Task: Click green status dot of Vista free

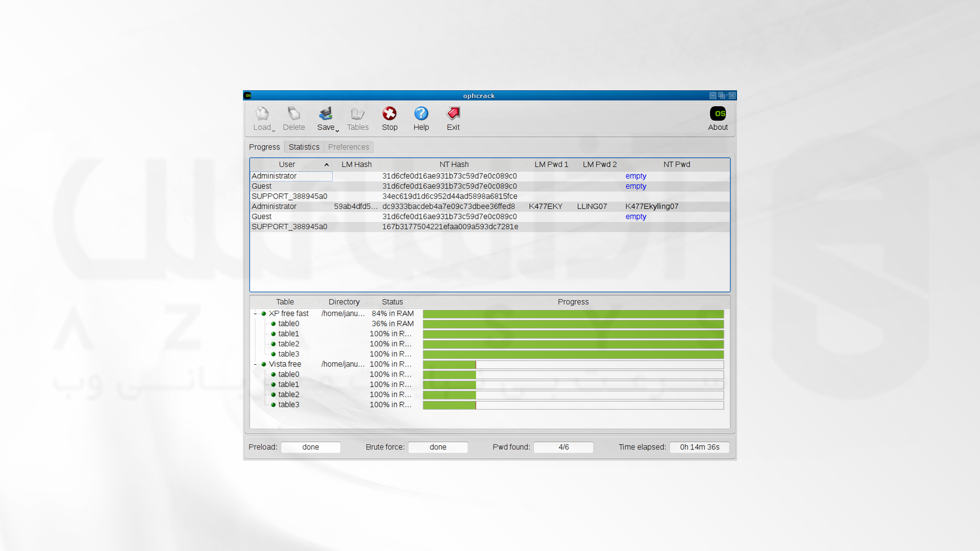Action: (x=264, y=364)
